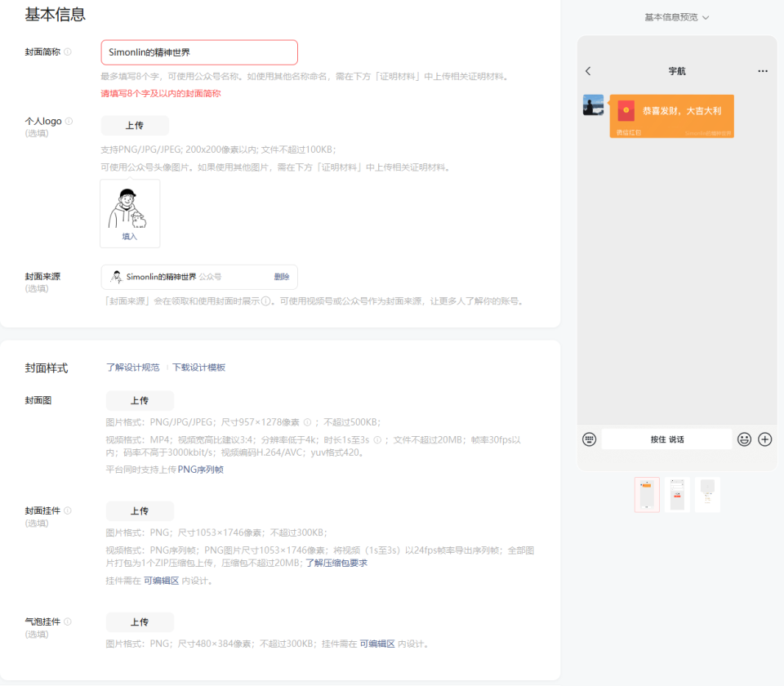784x686 pixels.
Task: Click the 封面样式 section heading
Action: [x=47, y=368]
